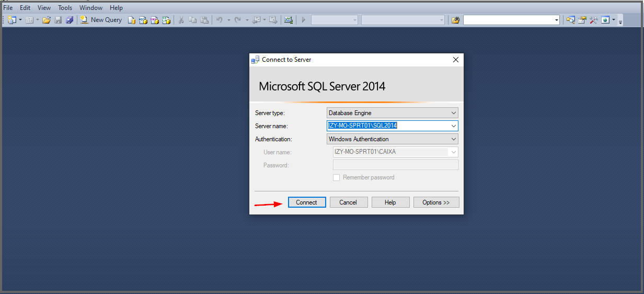Click the Cut scissors icon
The width and height of the screenshot is (644, 294).
click(x=181, y=20)
